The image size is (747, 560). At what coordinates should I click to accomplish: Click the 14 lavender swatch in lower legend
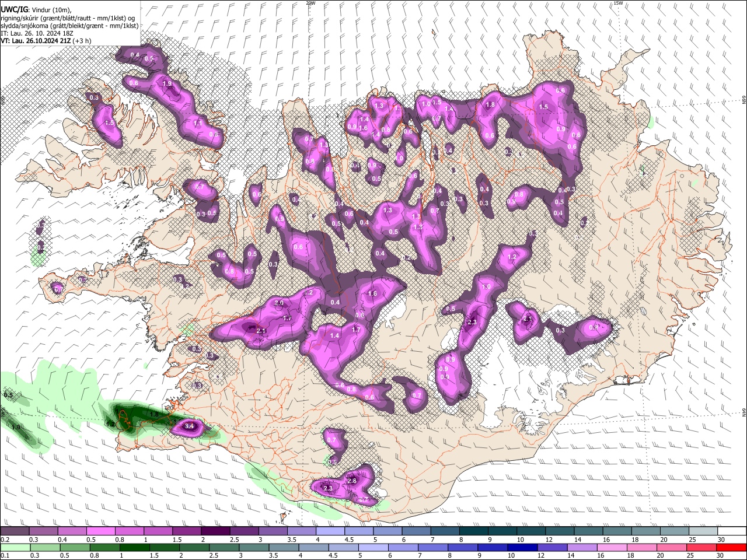pos(582,547)
